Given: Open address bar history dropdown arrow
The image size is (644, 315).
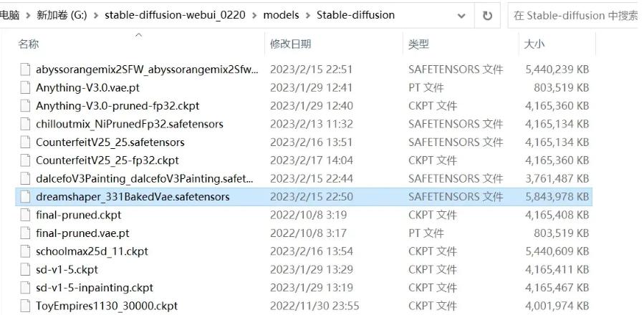Looking at the screenshot, I should click(461, 16).
